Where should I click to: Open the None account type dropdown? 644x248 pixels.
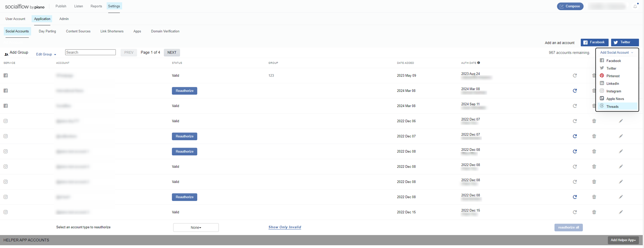coord(196,227)
